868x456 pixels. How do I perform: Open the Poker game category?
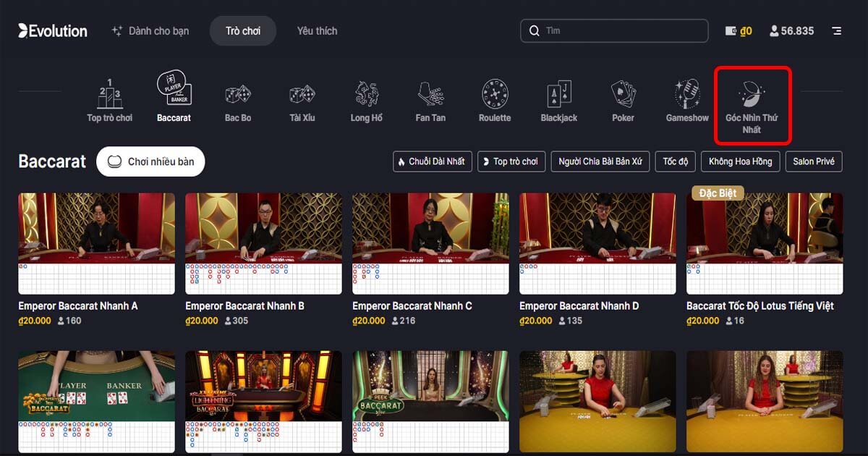(x=622, y=94)
